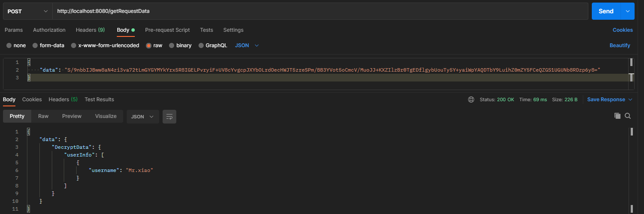
Task: Click Beautify to format the body
Action: tap(620, 45)
